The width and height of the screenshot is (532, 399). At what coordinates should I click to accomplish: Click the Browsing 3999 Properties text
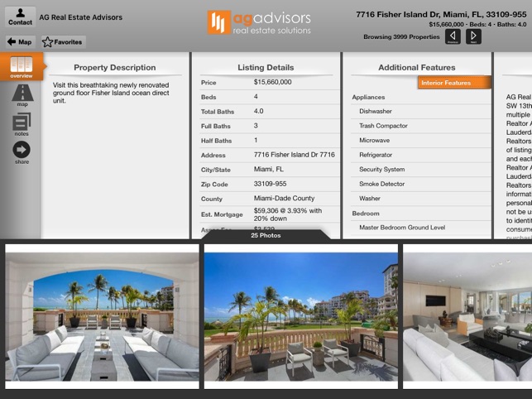point(401,36)
